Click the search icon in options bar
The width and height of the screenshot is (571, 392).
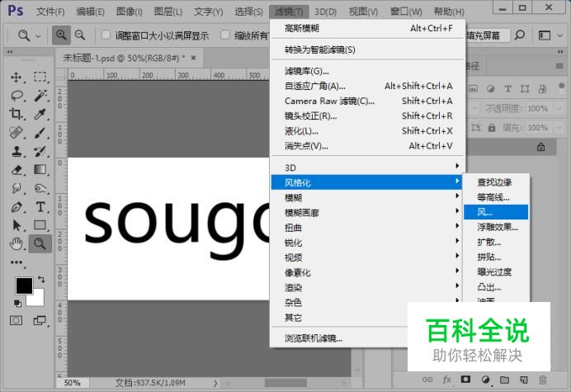(520, 35)
